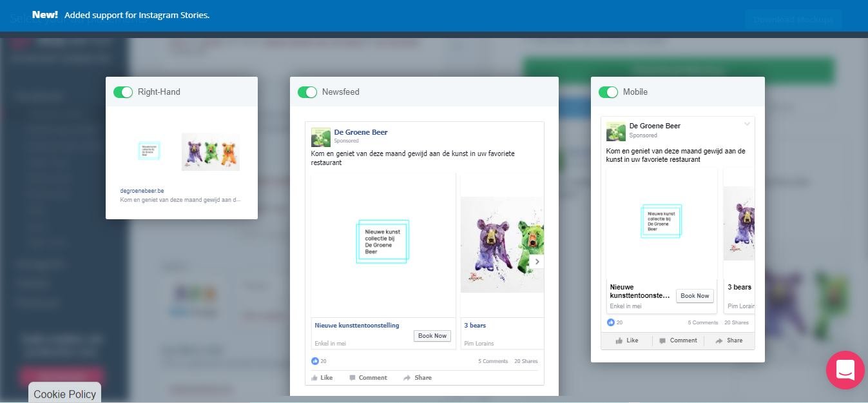Click the carousel next arrow in Newsfeed
The height and width of the screenshot is (403, 868).
537,262
